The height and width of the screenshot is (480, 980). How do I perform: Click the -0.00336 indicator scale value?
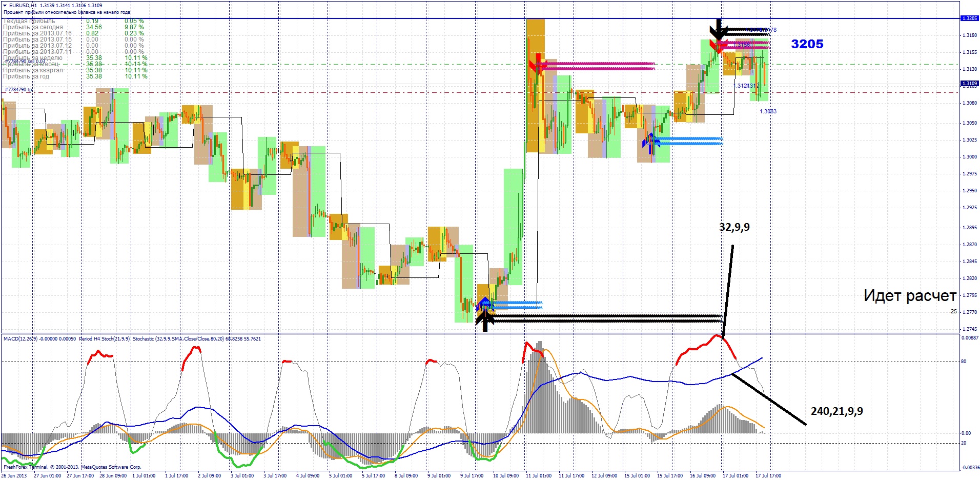pyautogui.click(x=970, y=467)
